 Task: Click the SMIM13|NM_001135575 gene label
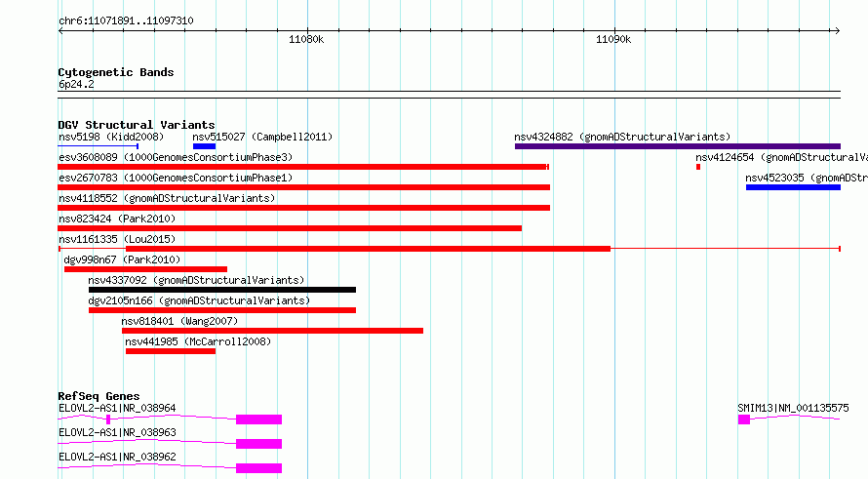pyautogui.click(x=793, y=408)
